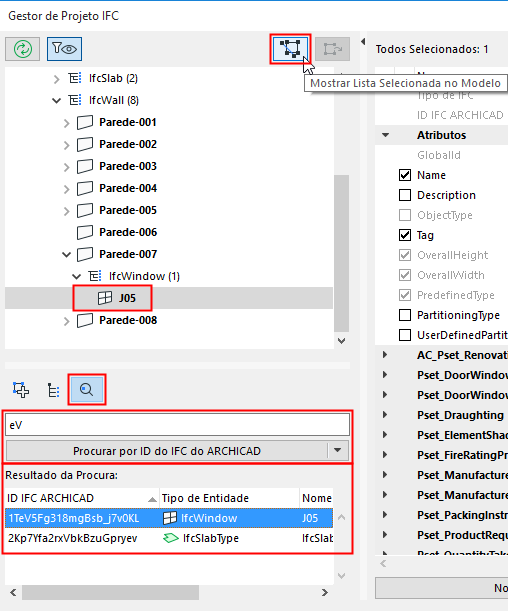Check the PartitioningType checkbox
The height and width of the screenshot is (611, 508).
coord(405,315)
